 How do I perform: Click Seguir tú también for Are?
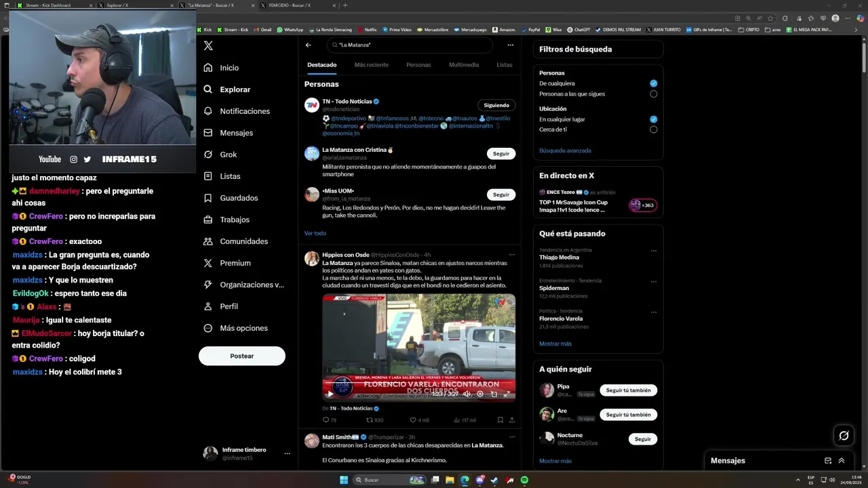tap(628, 415)
